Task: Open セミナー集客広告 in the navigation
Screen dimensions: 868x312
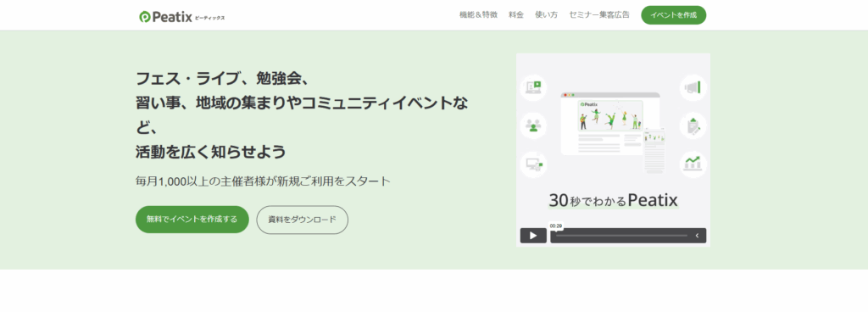Action: coord(599,15)
